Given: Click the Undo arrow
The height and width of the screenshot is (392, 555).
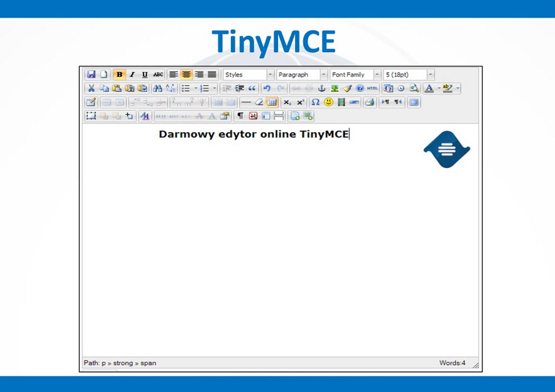Looking at the screenshot, I should coord(268,88).
